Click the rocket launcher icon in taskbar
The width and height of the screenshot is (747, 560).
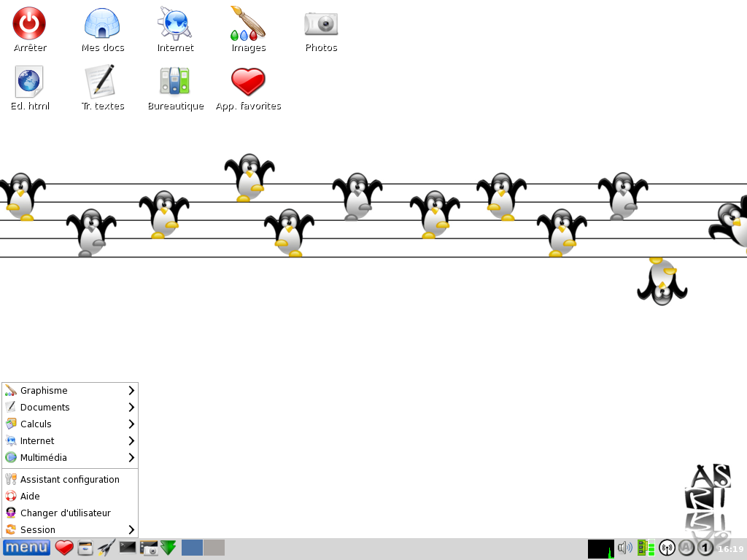pyautogui.click(x=107, y=548)
